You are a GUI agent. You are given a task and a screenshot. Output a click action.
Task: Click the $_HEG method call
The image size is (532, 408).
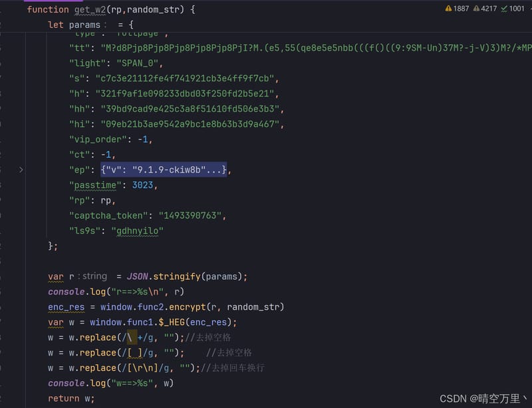point(172,322)
